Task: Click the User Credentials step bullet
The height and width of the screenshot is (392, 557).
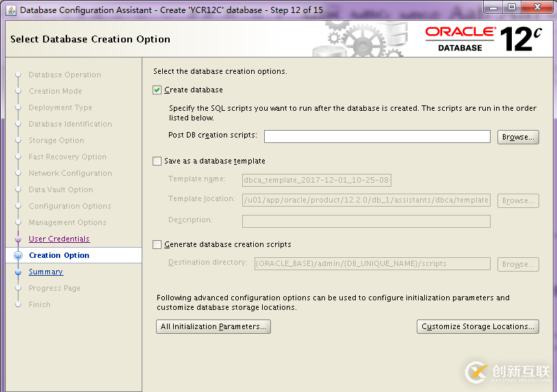Action: (18, 239)
